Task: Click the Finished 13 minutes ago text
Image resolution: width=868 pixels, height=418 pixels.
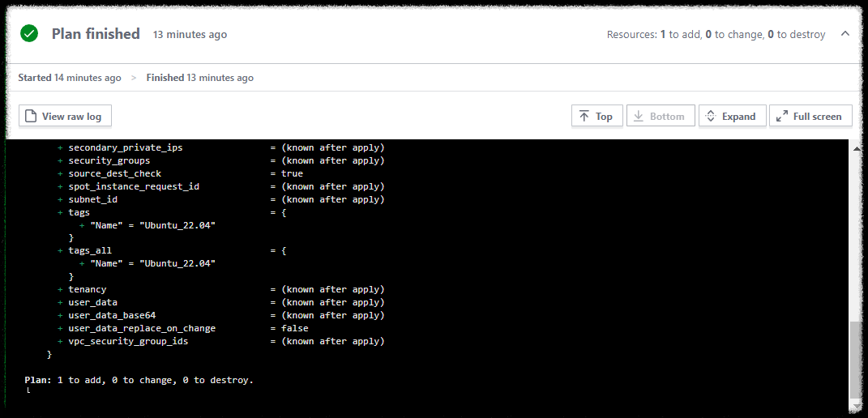Action: click(x=200, y=78)
